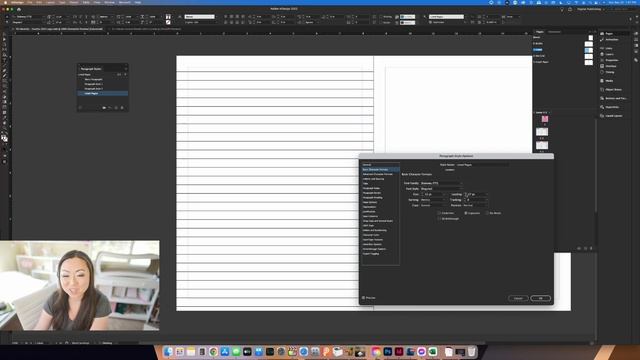This screenshot has height=360, width=640.
Task: Open the Font Family dropdown in dialog
Action: [x=441, y=183]
